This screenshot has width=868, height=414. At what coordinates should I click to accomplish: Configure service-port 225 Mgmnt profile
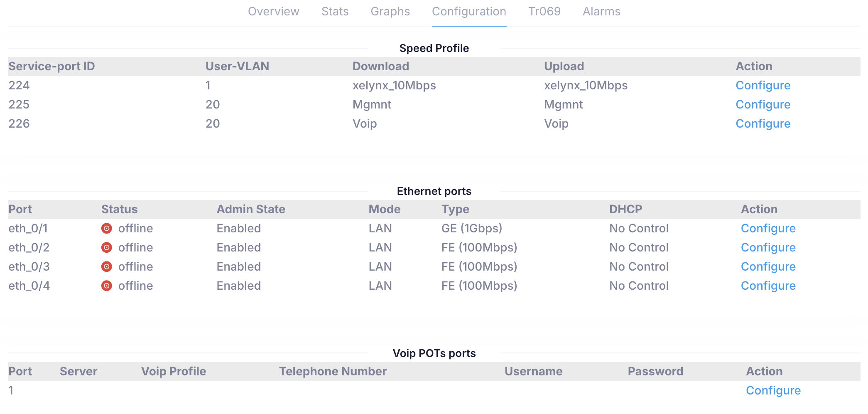pos(763,104)
